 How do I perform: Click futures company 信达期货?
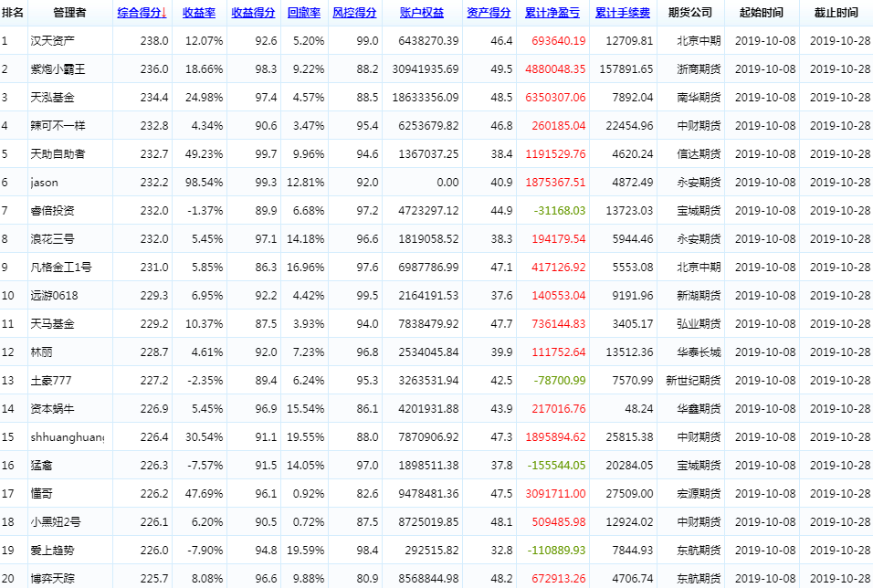click(699, 153)
